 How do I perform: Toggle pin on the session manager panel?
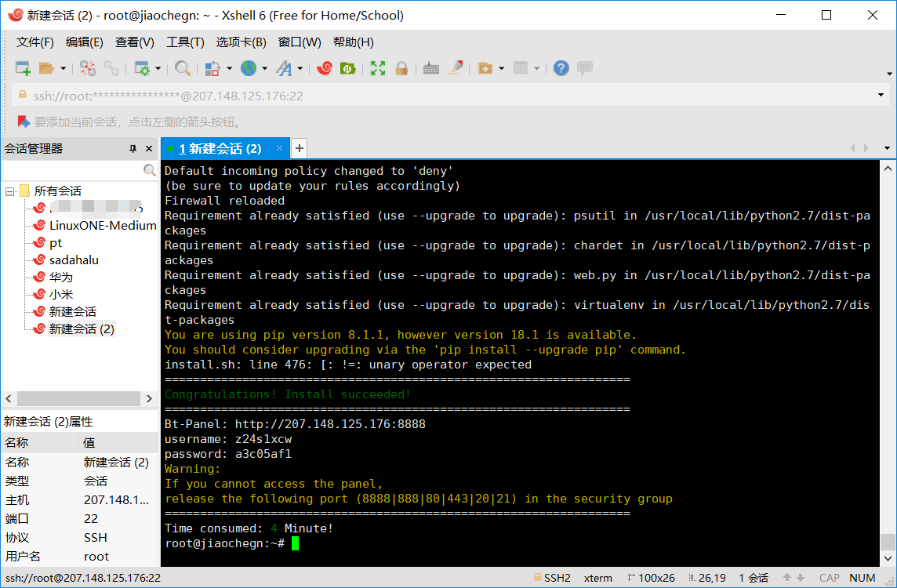tap(133, 149)
